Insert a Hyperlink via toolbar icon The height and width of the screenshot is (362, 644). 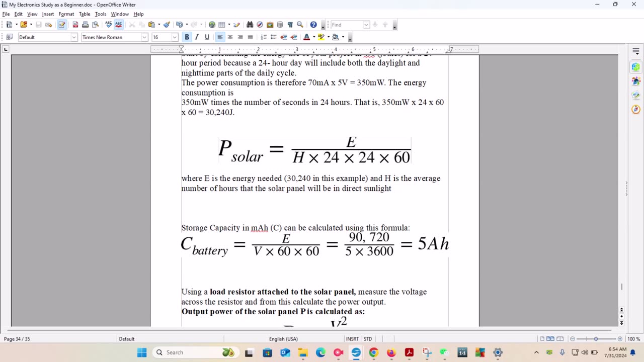pos(212,25)
